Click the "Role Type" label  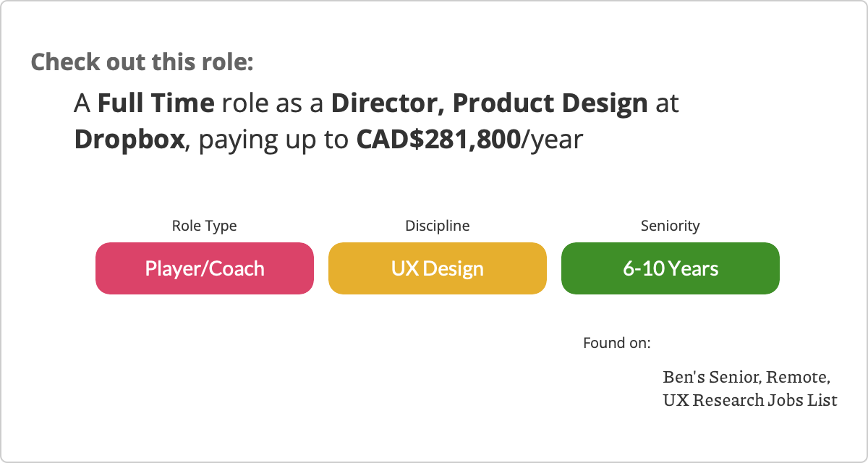coord(204,226)
